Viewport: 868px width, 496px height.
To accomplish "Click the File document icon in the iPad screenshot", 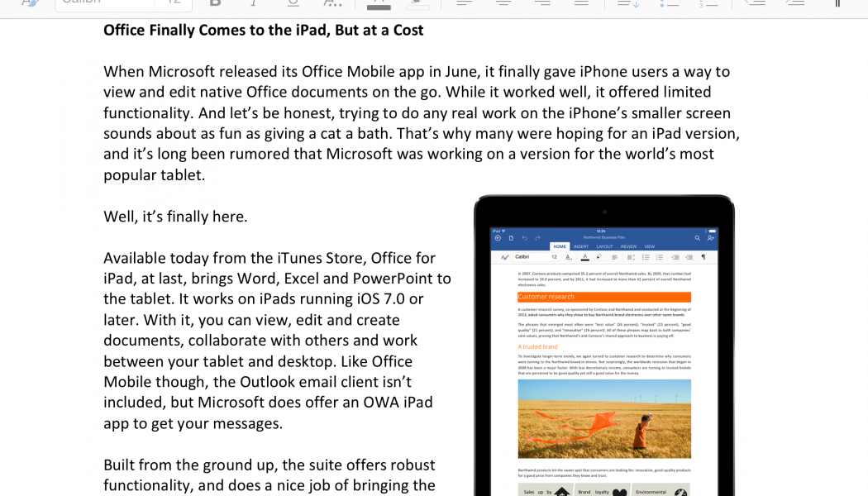I will coord(511,238).
